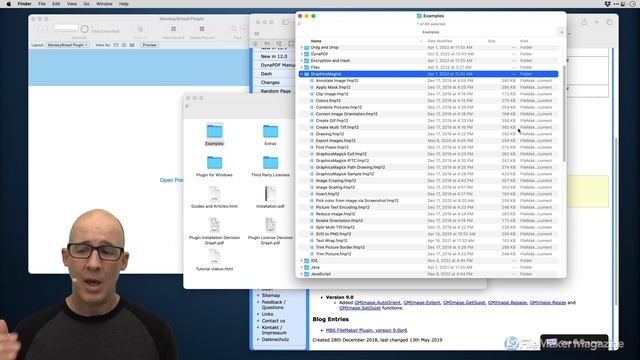Toggle the Safari sidebar icon

[285, 22]
